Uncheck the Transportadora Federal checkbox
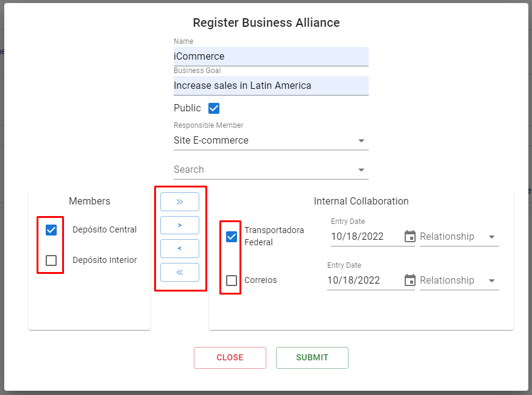532x395 pixels. (x=232, y=237)
